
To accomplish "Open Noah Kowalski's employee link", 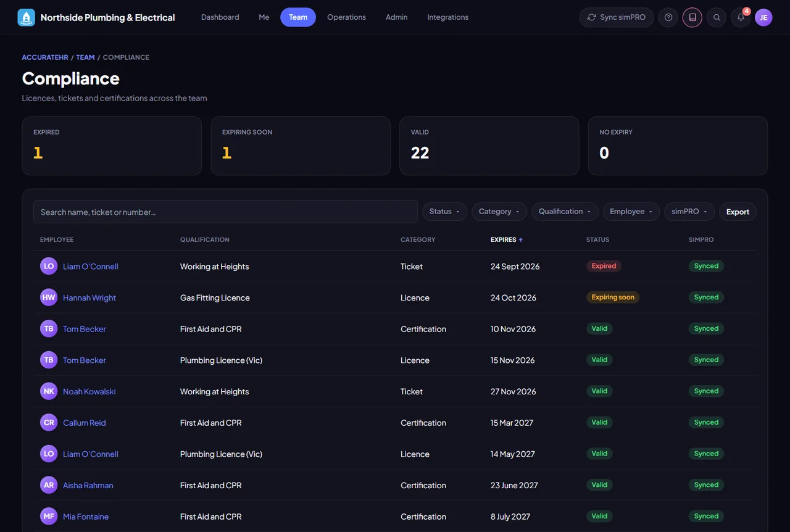I will (x=89, y=391).
